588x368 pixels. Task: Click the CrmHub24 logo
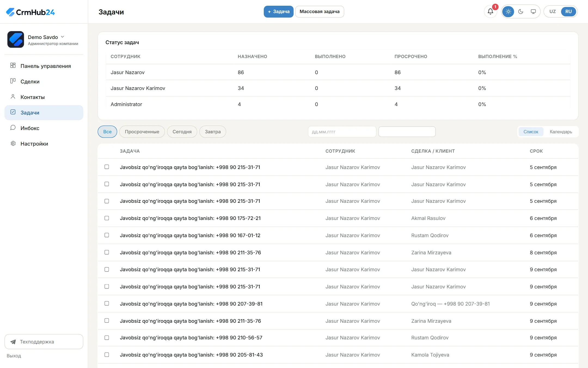click(30, 12)
